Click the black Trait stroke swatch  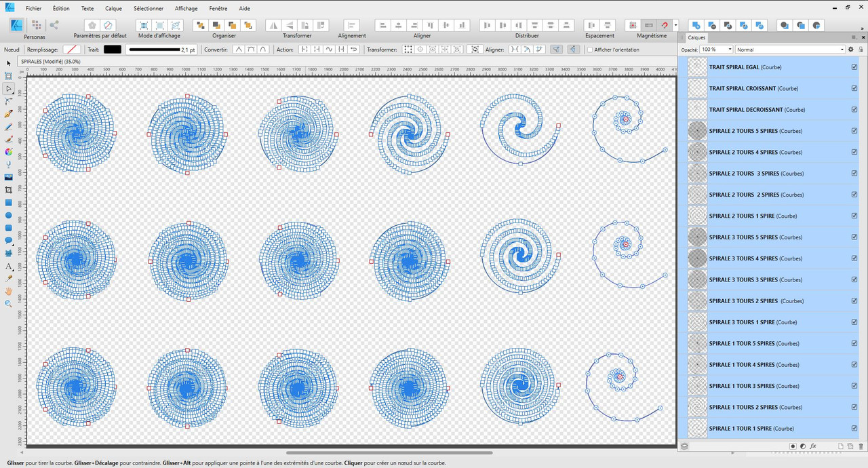click(113, 50)
